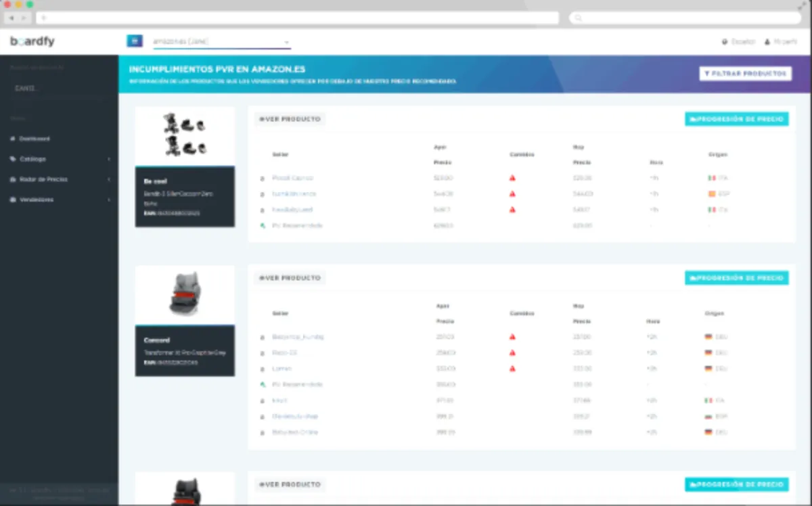Click the Dashboard home icon
The width and height of the screenshot is (812, 506).
[x=13, y=139]
